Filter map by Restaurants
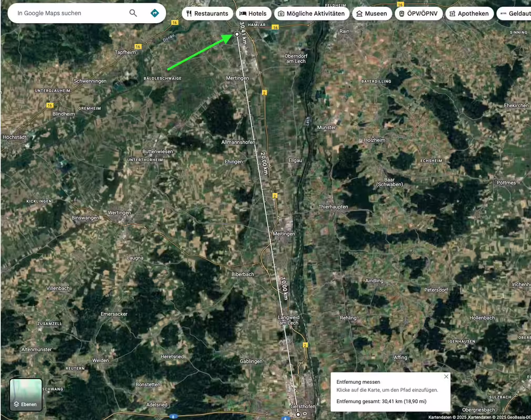The image size is (531, 420). [x=207, y=14]
